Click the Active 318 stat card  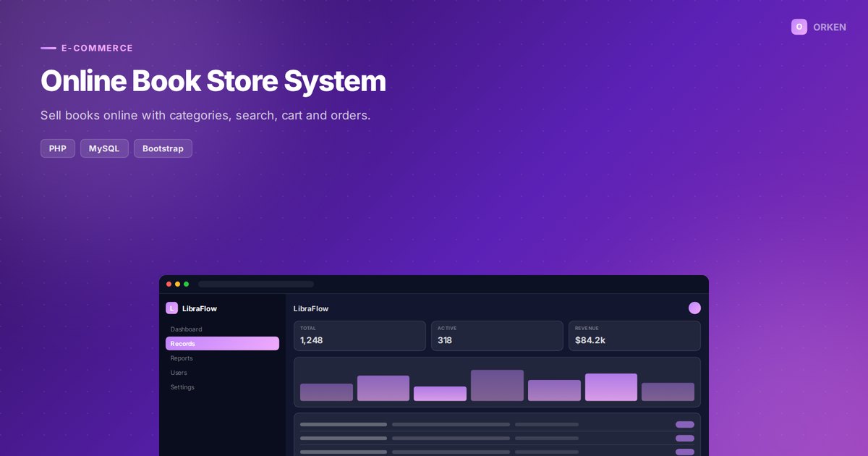click(x=497, y=336)
